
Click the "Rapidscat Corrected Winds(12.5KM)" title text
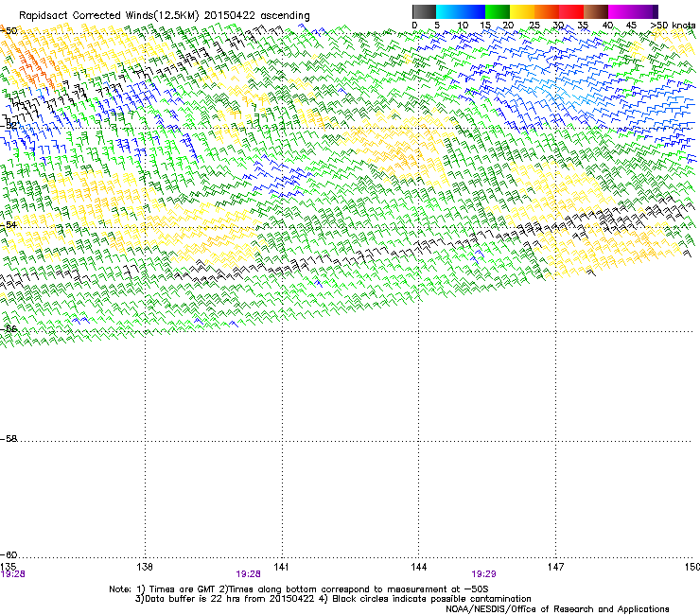(109, 15)
